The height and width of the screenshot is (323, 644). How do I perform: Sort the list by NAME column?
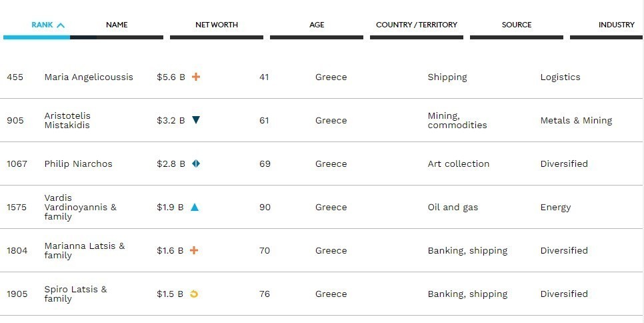click(x=117, y=25)
